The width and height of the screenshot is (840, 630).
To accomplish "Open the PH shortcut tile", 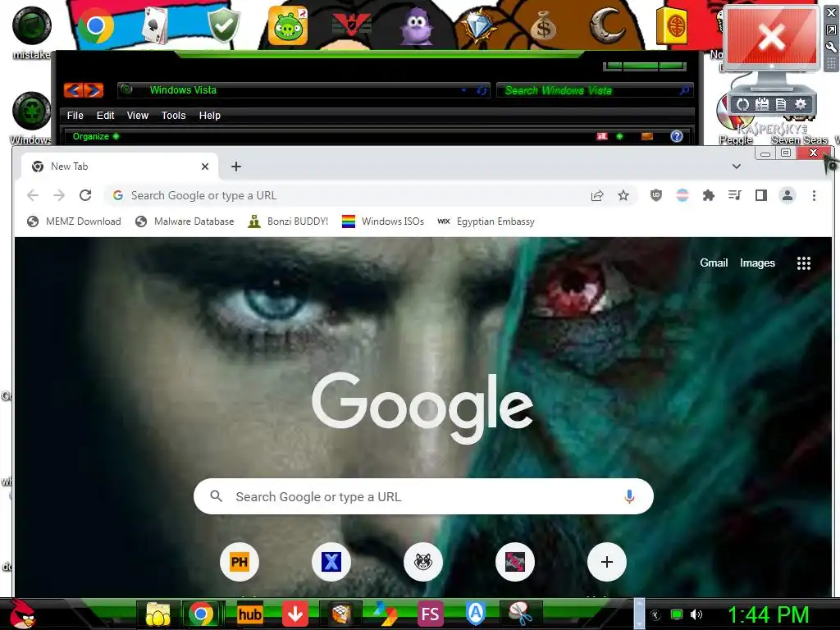I will (x=240, y=562).
